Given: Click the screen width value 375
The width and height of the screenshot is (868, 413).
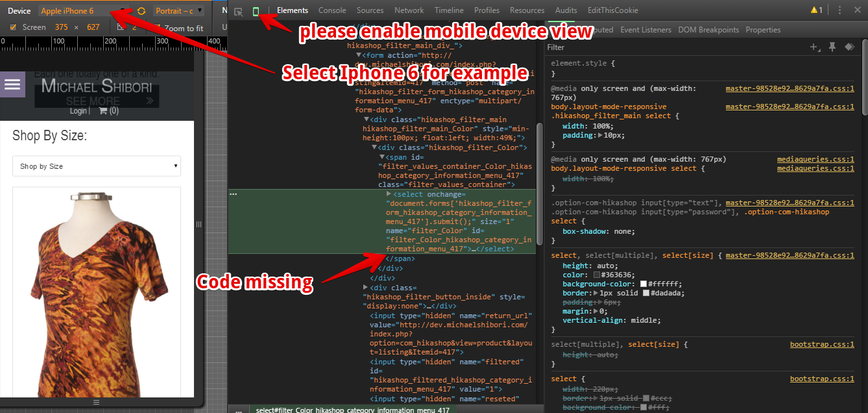Looking at the screenshot, I should coord(61,27).
